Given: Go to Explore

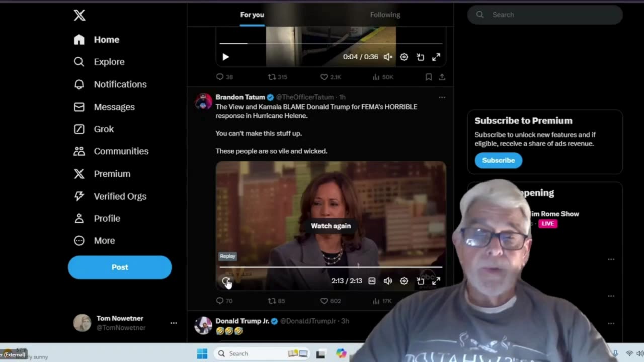Looking at the screenshot, I should click(x=99, y=62).
